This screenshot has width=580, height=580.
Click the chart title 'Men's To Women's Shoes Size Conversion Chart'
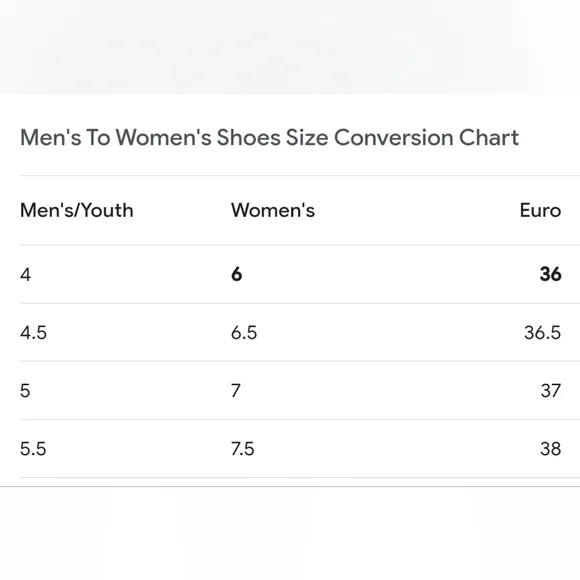coord(269,138)
